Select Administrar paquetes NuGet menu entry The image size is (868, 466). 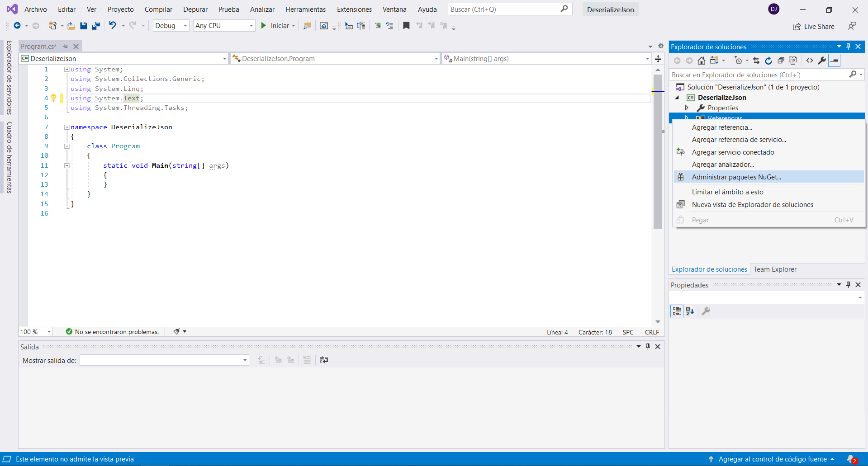[736, 177]
